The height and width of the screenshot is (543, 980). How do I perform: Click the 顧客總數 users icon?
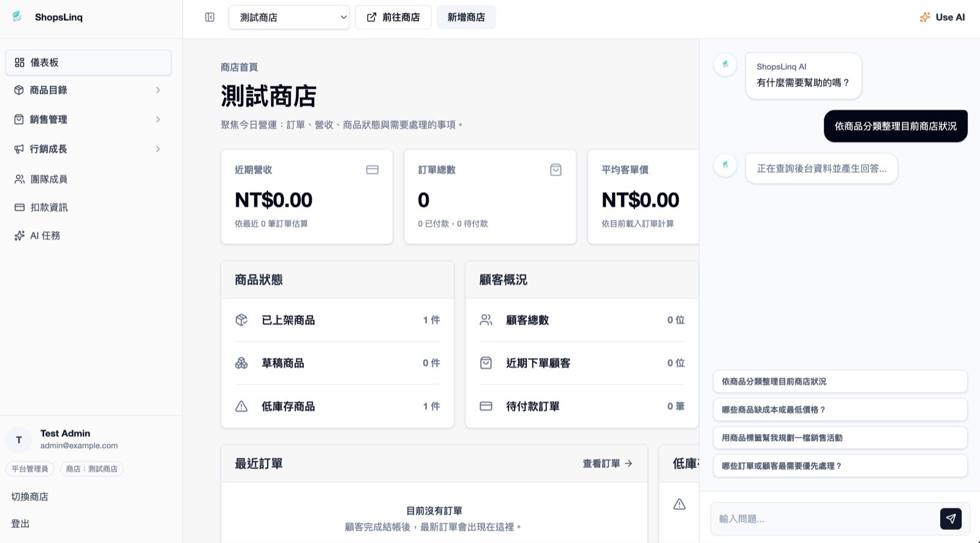tap(486, 320)
